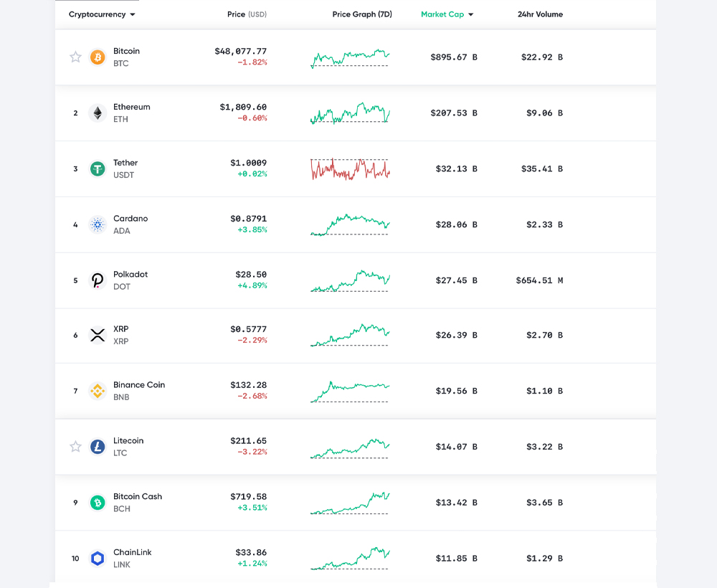Image resolution: width=717 pixels, height=588 pixels.
Task: View Bitcoin 7-day price graph
Action: 350,58
